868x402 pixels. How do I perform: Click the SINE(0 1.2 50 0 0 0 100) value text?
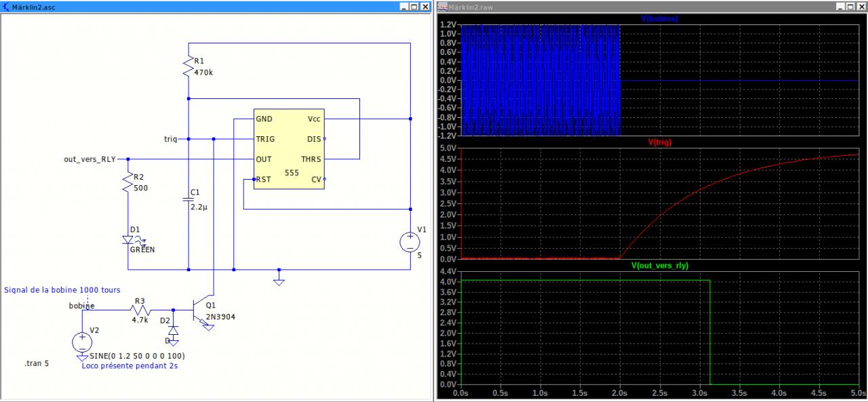(x=136, y=356)
